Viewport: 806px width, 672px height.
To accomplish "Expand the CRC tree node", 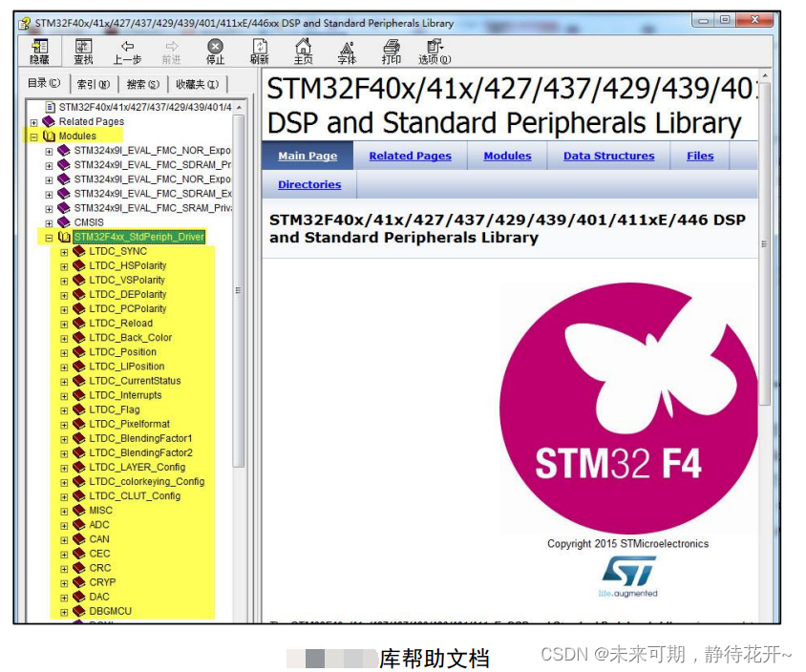I will click(64, 569).
